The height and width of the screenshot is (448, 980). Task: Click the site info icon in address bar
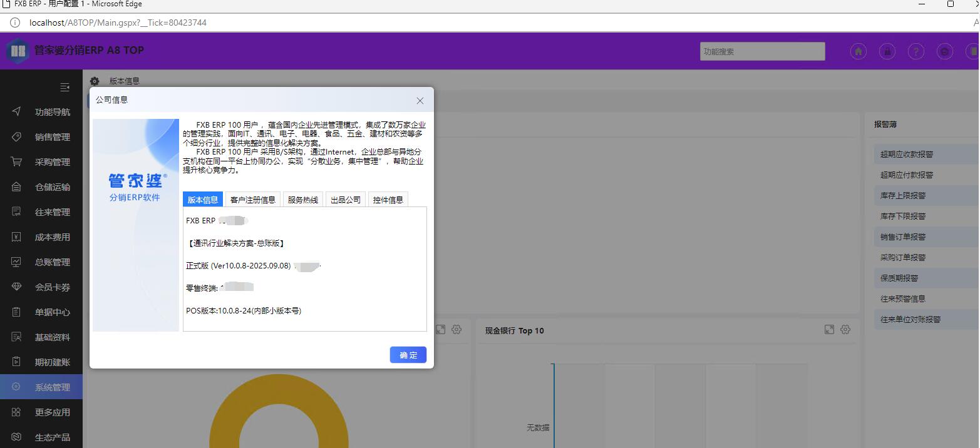tap(15, 23)
